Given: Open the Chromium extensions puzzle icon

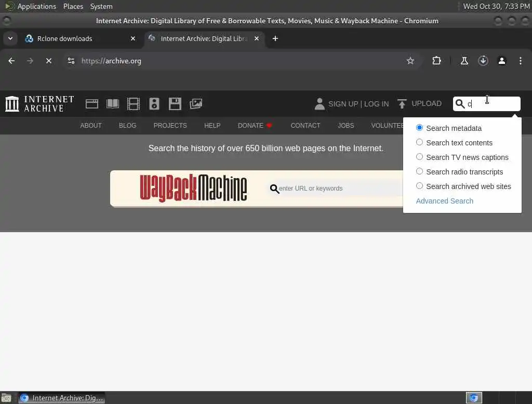Looking at the screenshot, I should tap(436, 61).
